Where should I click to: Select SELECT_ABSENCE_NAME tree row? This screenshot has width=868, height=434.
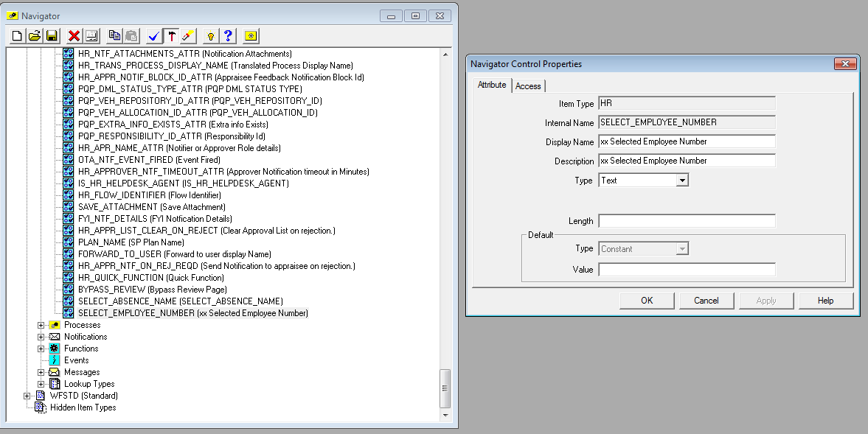[x=181, y=301]
